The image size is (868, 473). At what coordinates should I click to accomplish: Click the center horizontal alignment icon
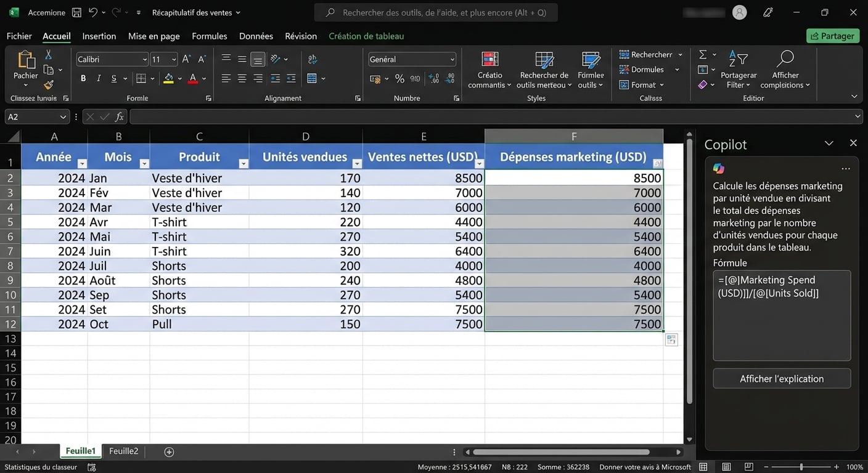(x=242, y=78)
